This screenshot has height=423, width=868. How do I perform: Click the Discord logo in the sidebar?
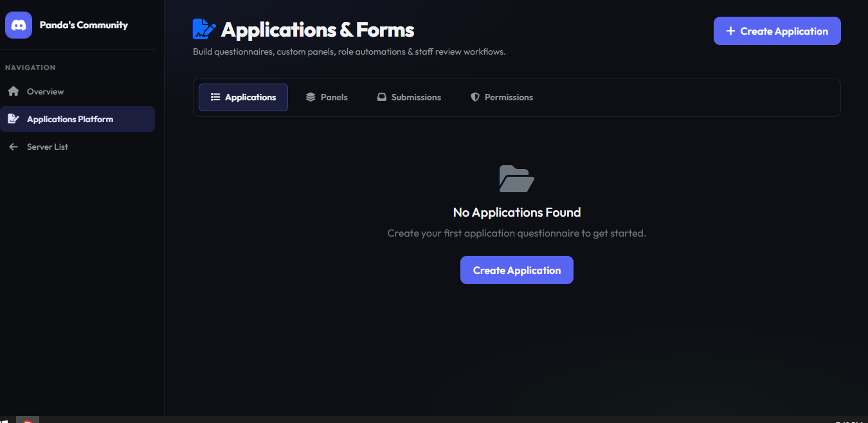(x=19, y=25)
